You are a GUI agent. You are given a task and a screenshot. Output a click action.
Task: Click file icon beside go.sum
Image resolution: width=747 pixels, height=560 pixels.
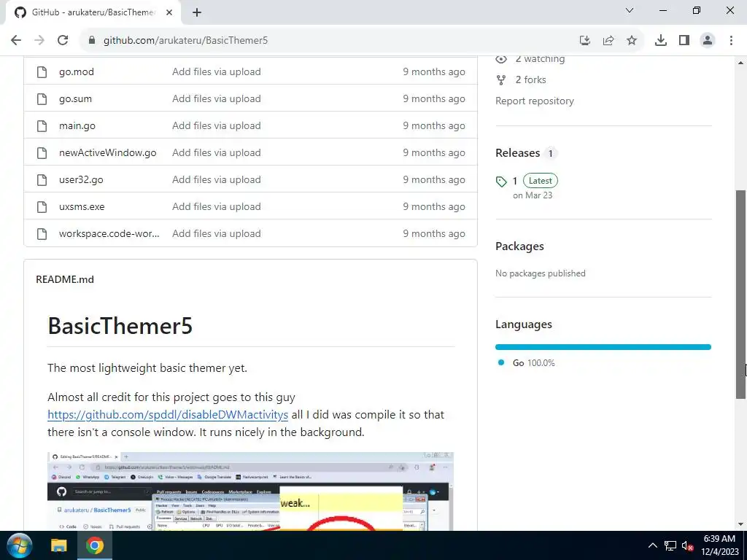pyautogui.click(x=42, y=99)
